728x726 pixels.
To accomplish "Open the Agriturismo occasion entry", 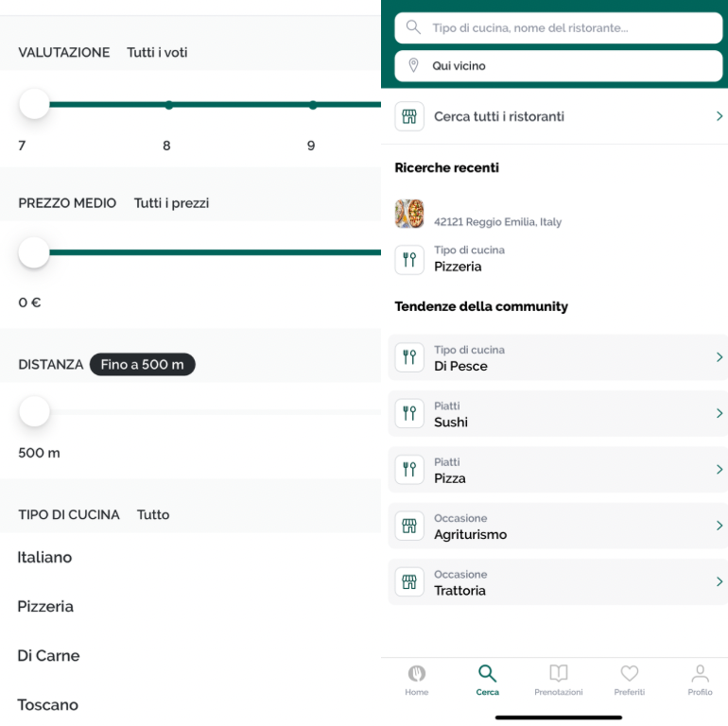I will pos(558,526).
